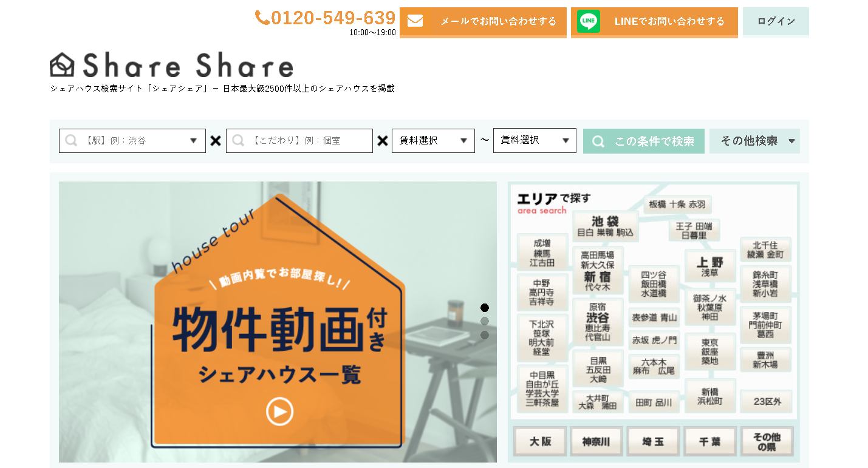Screen dimensions: 868x468
Task: Click the envelope mail icon
Action: point(415,21)
